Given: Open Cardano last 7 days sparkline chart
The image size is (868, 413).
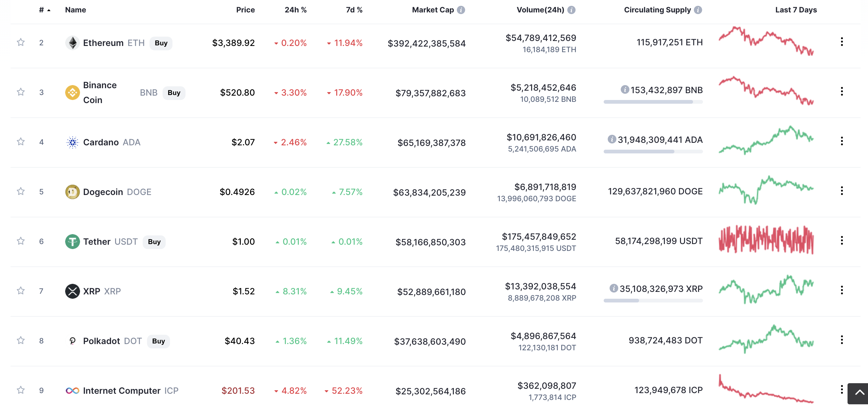Looking at the screenshot, I should click(766, 140).
